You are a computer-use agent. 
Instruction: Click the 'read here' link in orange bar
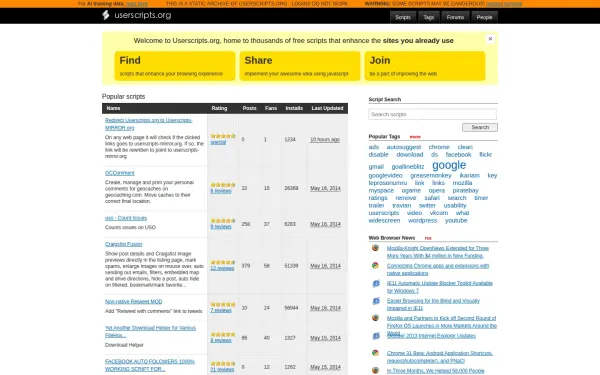pyautogui.click(x=137, y=4)
